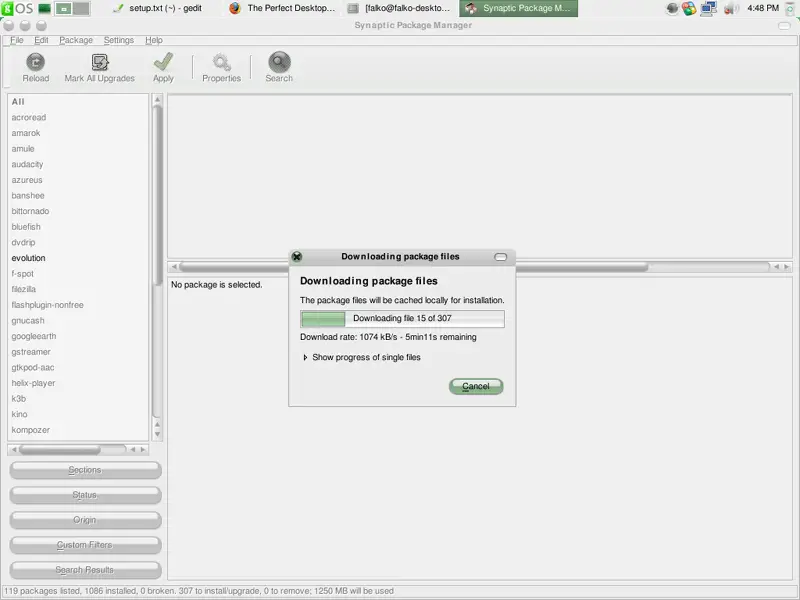Click the green show-desktop panel icon
The height and width of the screenshot is (600, 800).
44,8
